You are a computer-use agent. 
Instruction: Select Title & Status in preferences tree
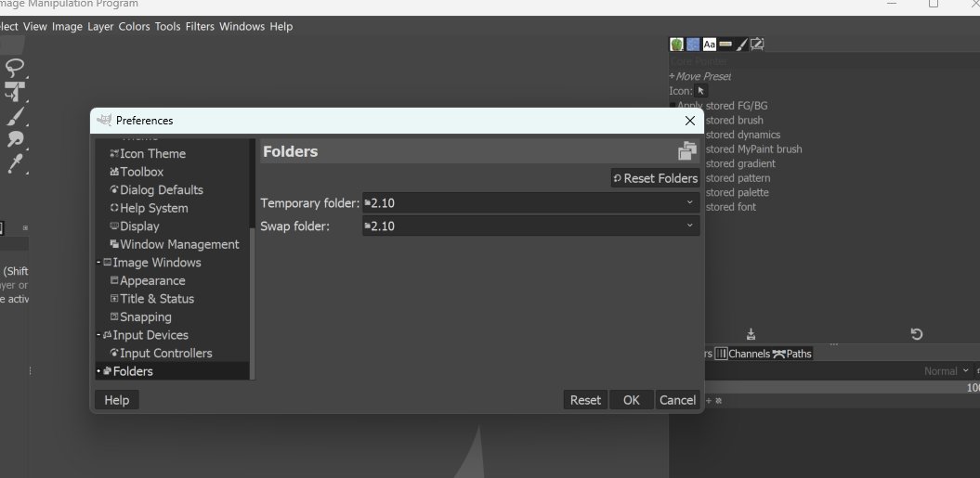click(157, 299)
